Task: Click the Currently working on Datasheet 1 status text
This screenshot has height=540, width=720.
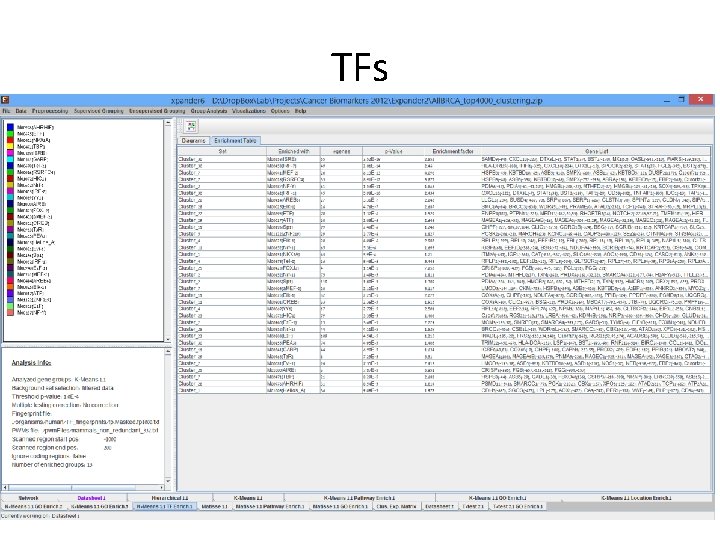Action: (40, 516)
